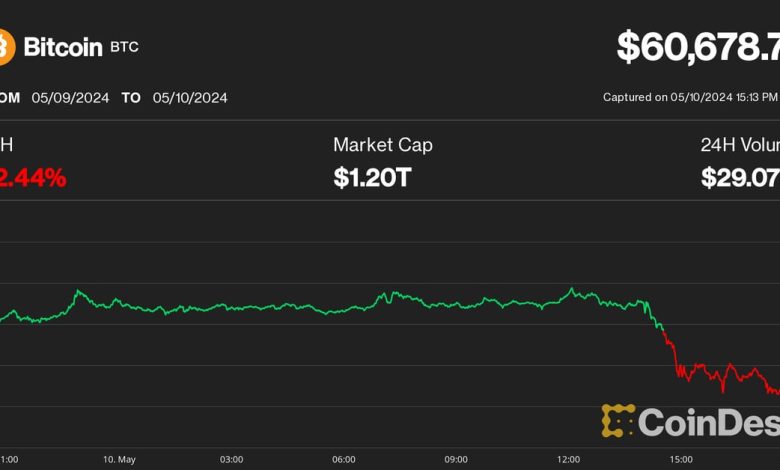The image size is (780, 470).
Task: Click the 09:00 time axis label
Action: click(x=456, y=459)
